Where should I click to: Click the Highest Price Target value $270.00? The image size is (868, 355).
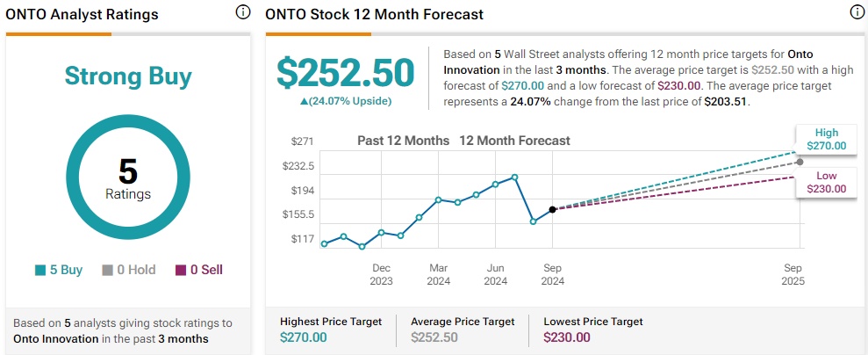[x=304, y=337]
